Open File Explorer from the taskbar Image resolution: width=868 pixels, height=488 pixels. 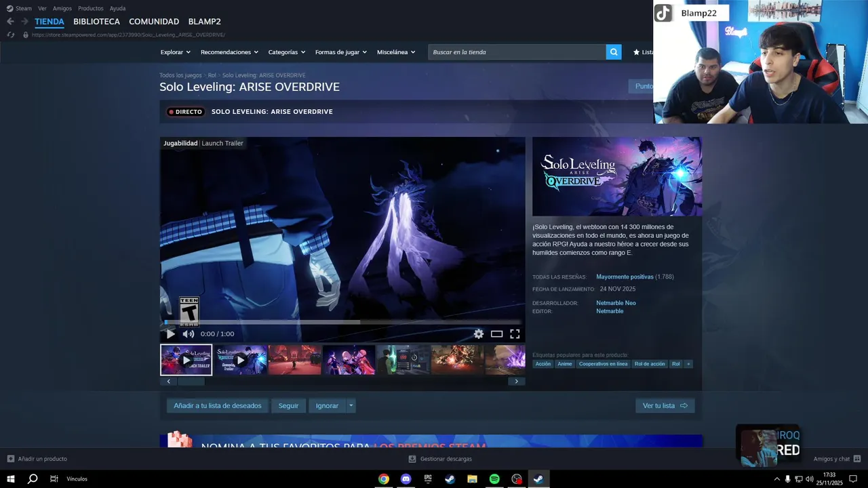tap(472, 479)
